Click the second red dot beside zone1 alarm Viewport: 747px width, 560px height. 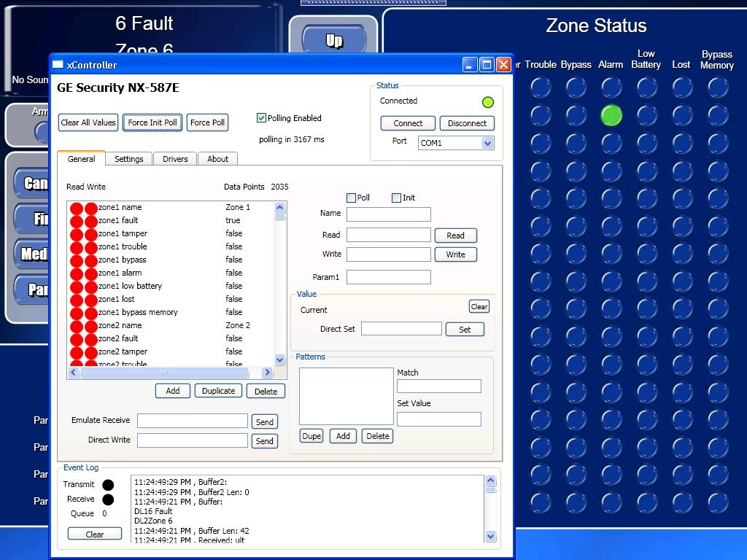coord(91,274)
